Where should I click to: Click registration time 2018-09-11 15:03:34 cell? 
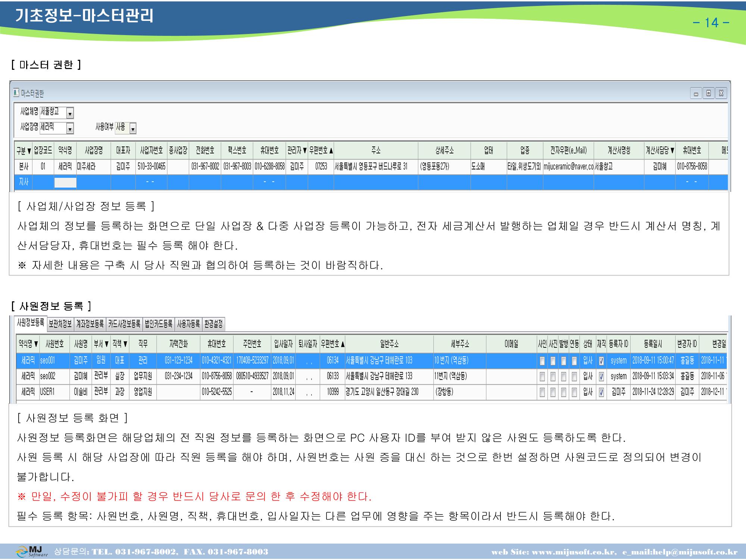click(653, 377)
